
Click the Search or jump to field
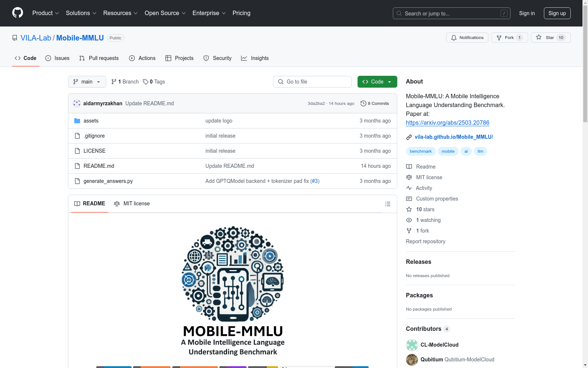coord(452,13)
